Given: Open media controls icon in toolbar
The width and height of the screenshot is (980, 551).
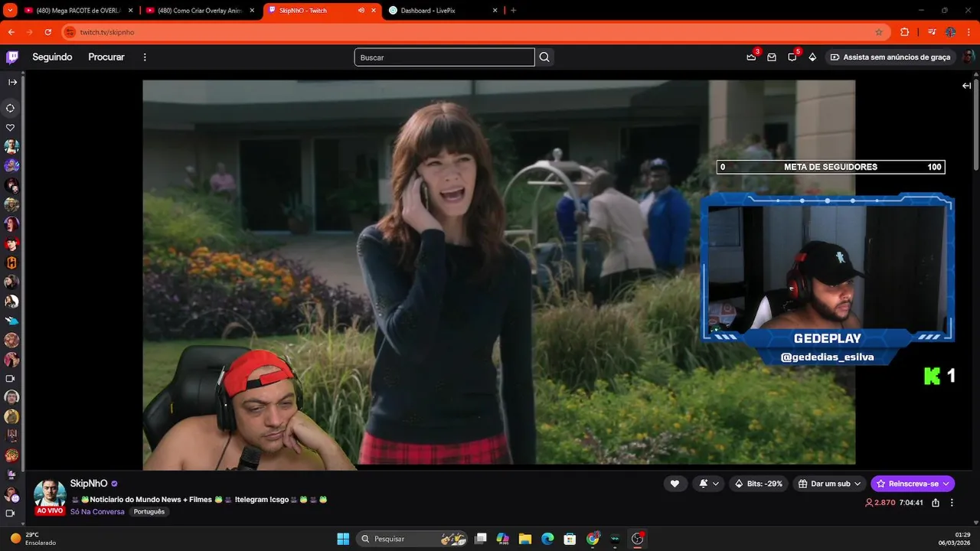Looking at the screenshot, I should tap(932, 32).
